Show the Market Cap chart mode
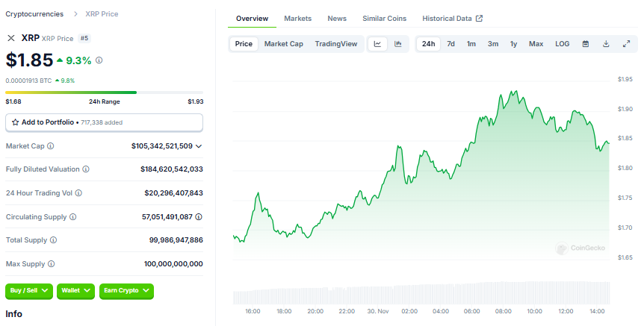This screenshot has height=326, width=644. 283,44
